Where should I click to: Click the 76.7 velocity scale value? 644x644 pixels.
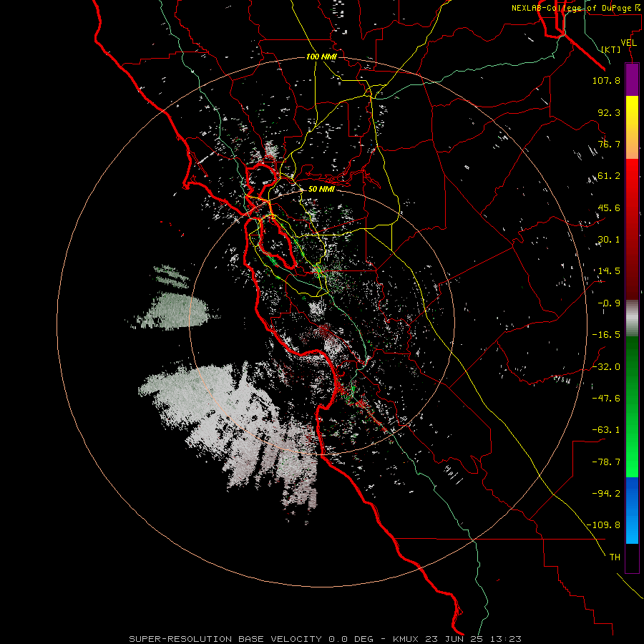(609, 144)
